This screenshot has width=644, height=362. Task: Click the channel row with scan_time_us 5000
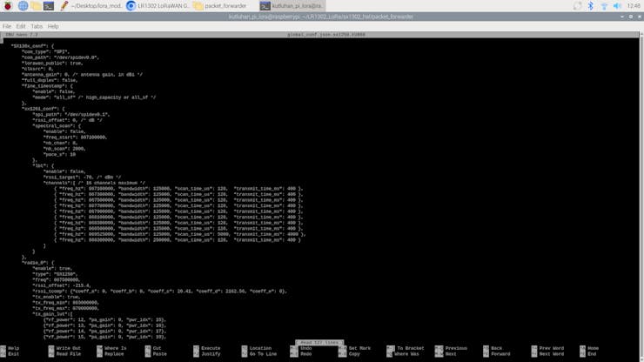180,234
